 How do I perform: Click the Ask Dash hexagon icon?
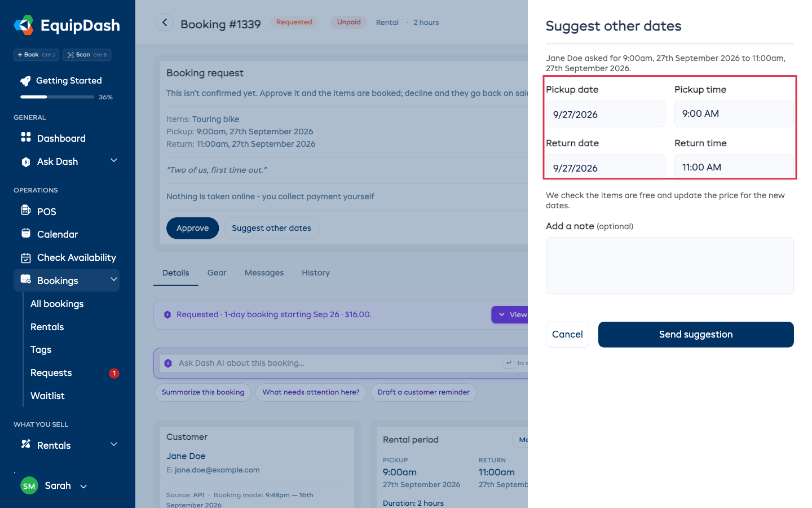(x=26, y=162)
